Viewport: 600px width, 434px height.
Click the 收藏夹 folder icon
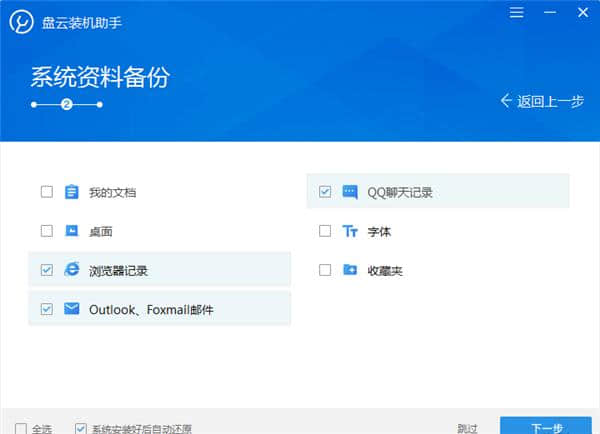click(x=350, y=269)
